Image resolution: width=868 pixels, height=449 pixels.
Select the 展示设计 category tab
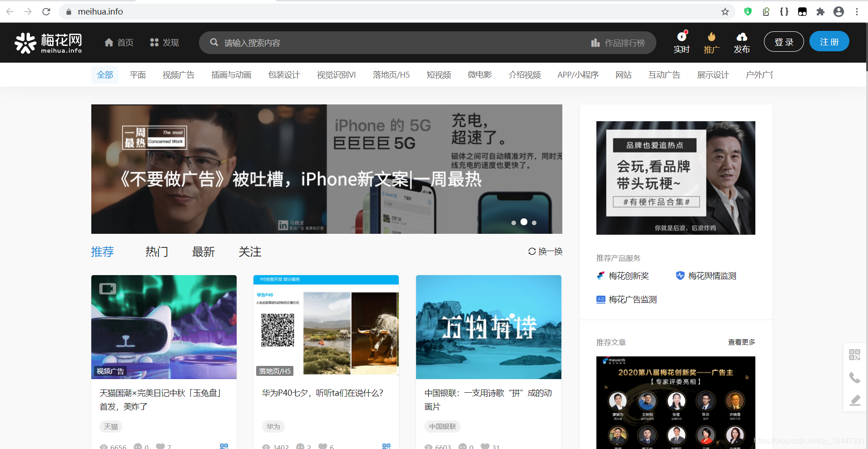(x=713, y=75)
